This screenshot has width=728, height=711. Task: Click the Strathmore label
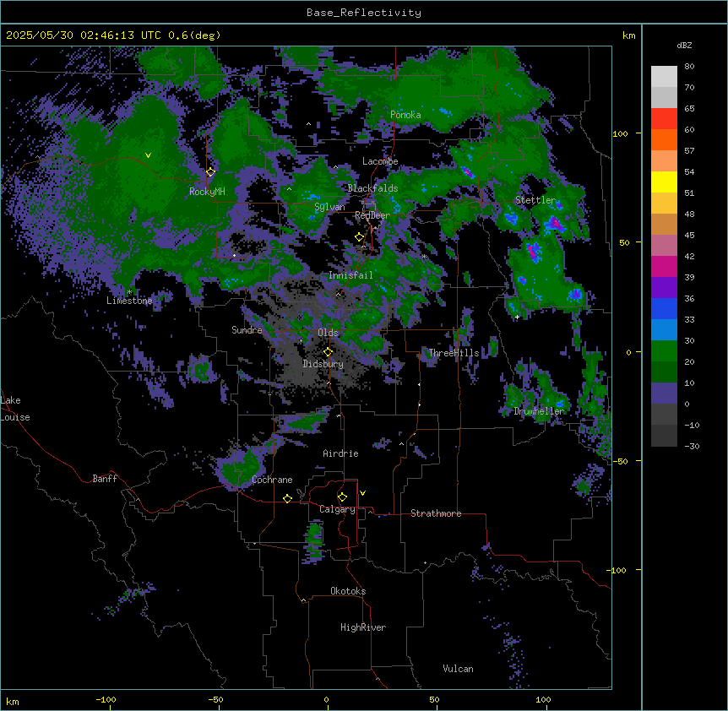point(436,513)
